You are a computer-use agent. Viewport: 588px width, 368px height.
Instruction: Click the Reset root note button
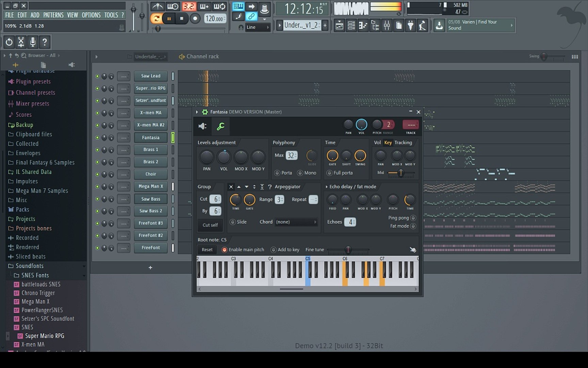pos(207,250)
